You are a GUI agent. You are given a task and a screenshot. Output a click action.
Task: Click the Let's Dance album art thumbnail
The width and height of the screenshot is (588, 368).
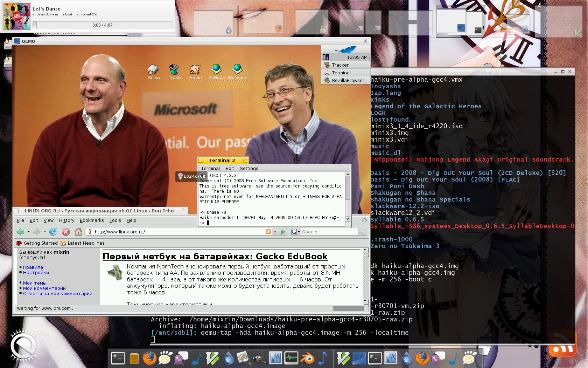point(17,16)
